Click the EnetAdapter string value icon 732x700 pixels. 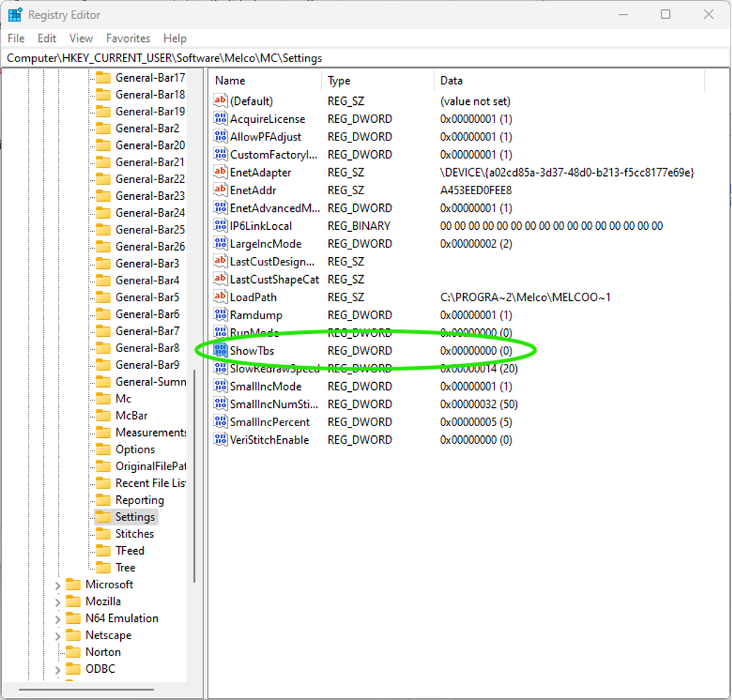coord(220,172)
